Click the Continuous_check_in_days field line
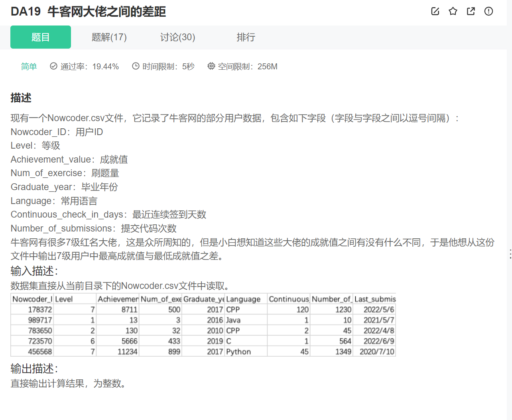Image resolution: width=512 pixels, height=420 pixels. (108, 214)
